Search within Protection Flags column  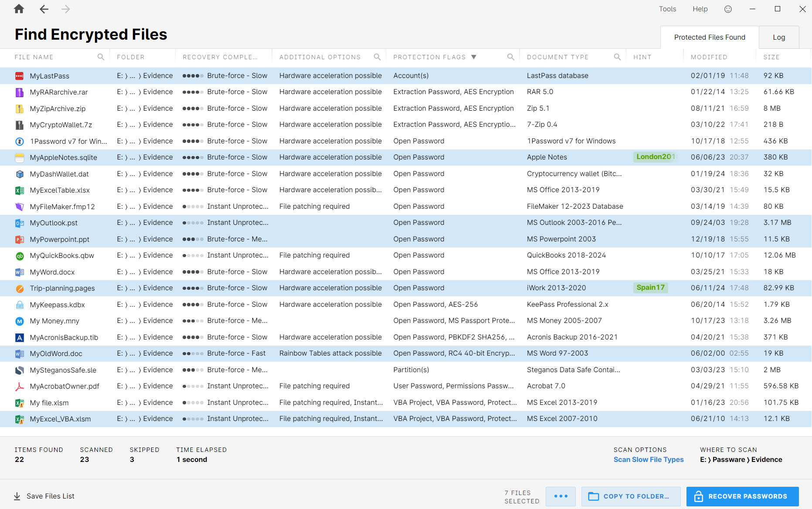(x=510, y=57)
